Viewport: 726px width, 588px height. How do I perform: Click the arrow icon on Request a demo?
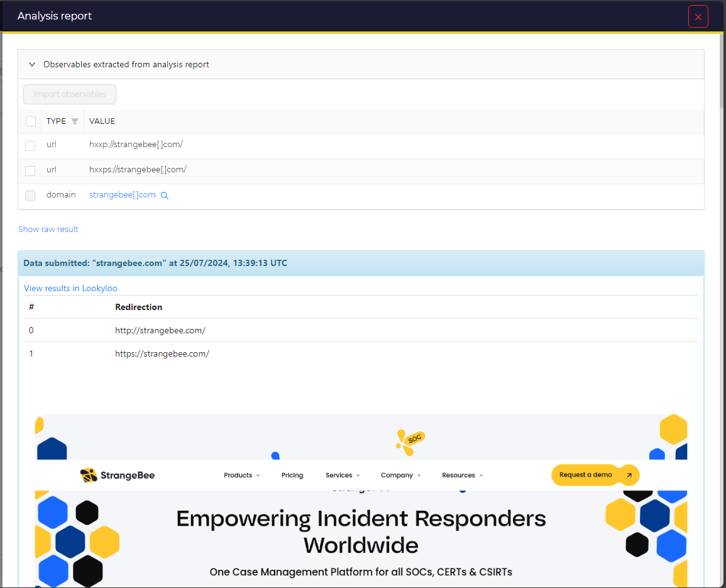(x=629, y=475)
